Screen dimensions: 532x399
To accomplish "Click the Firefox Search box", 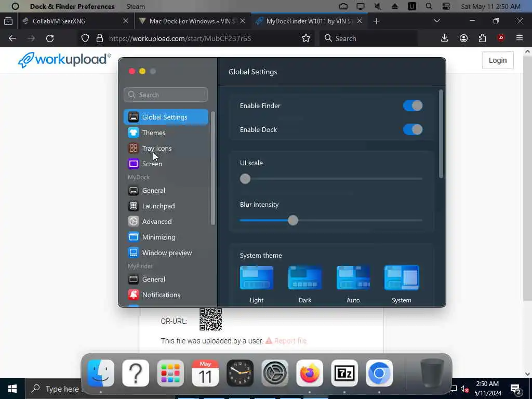I will tap(368, 38).
